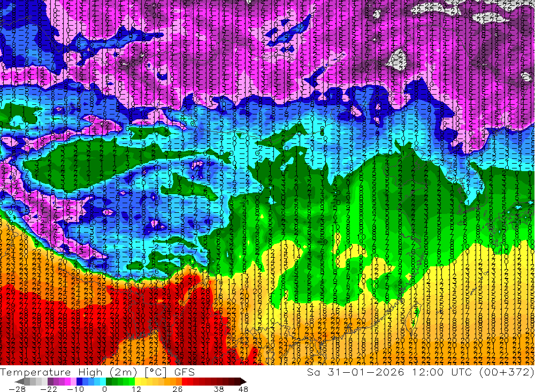Select the first dark green legend swatch

(109, 381)
